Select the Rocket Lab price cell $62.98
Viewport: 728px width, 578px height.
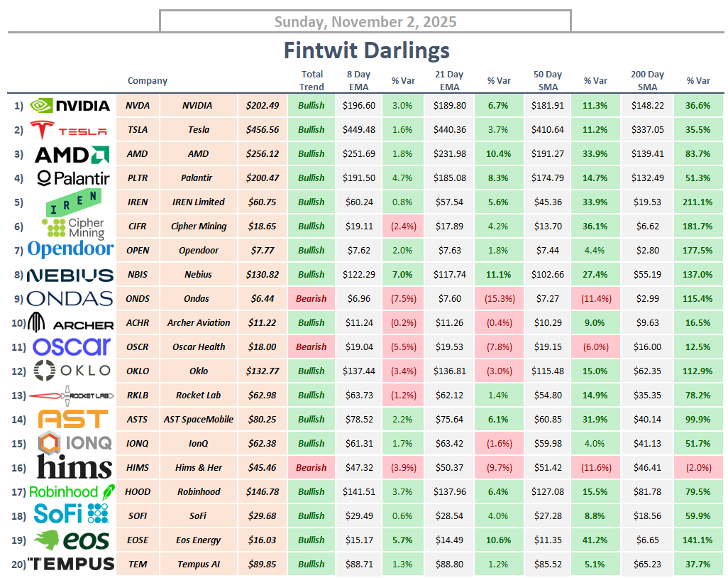[x=263, y=396]
